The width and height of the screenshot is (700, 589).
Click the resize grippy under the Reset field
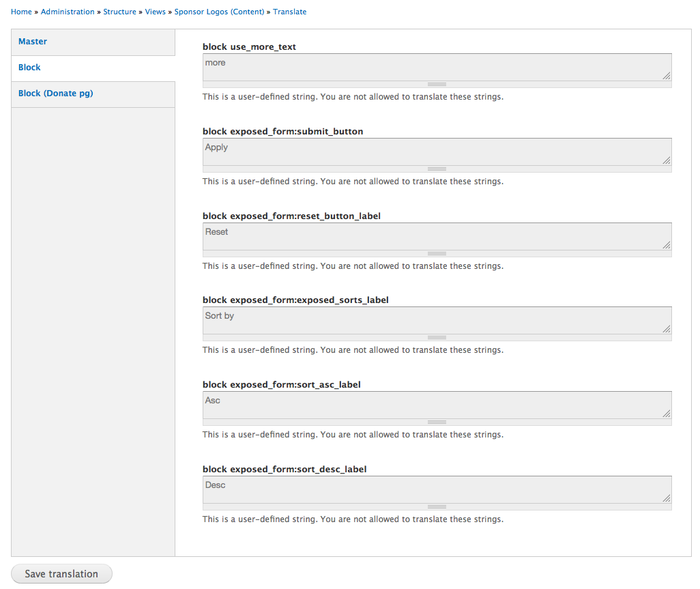(437, 253)
